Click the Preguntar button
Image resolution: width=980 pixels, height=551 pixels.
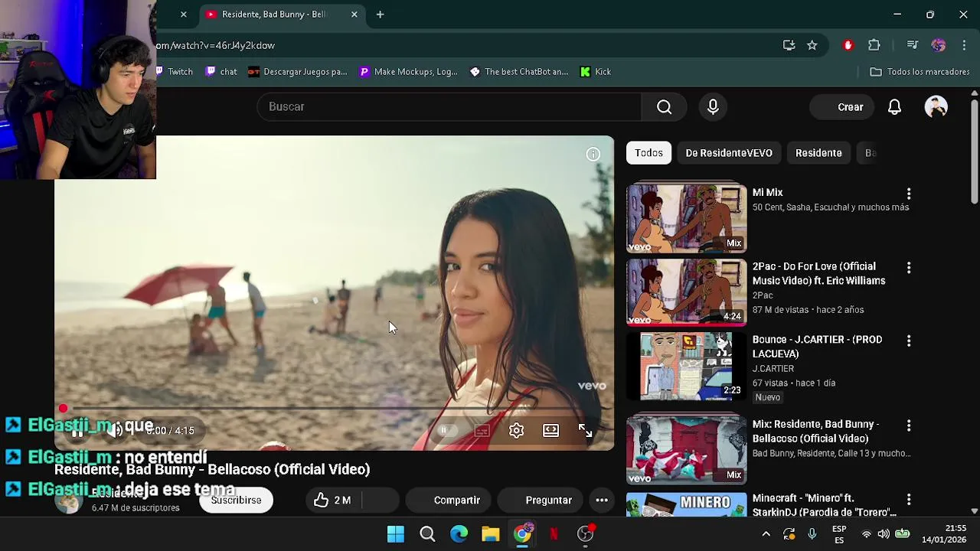pos(541,500)
